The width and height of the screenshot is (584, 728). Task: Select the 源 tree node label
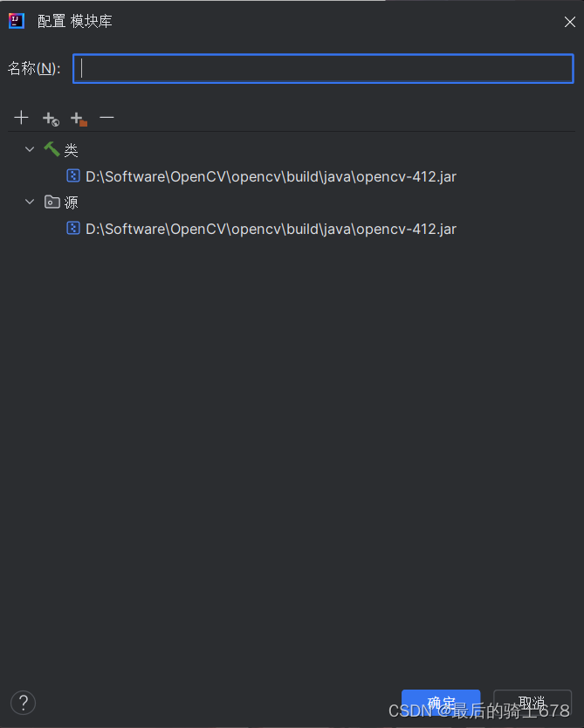pyautogui.click(x=71, y=202)
